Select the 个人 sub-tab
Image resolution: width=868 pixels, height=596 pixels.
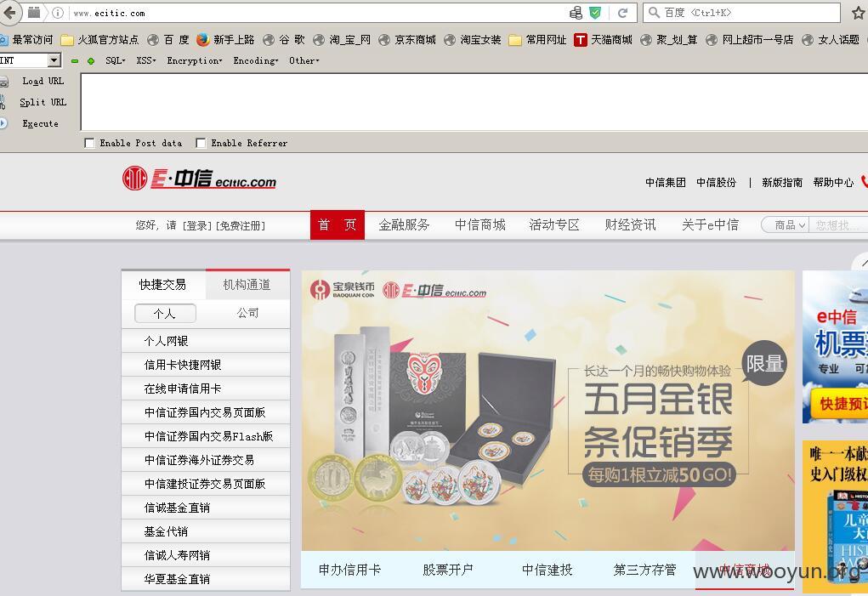[165, 313]
